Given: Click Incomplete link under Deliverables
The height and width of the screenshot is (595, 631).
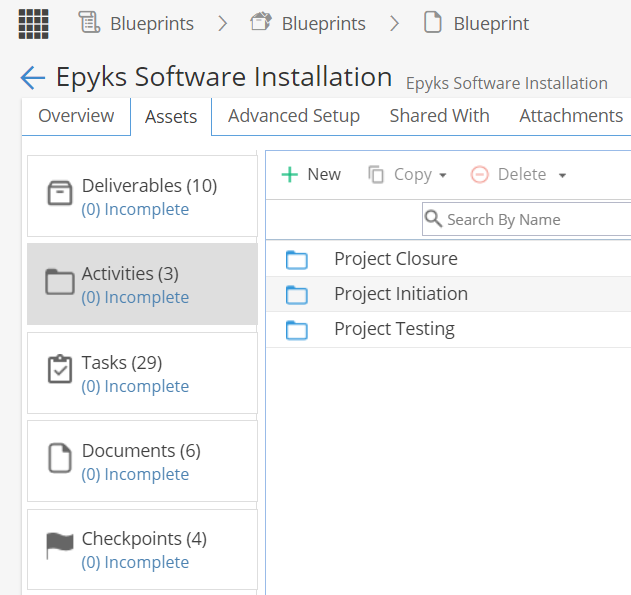Looking at the screenshot, I should (135, 210).
